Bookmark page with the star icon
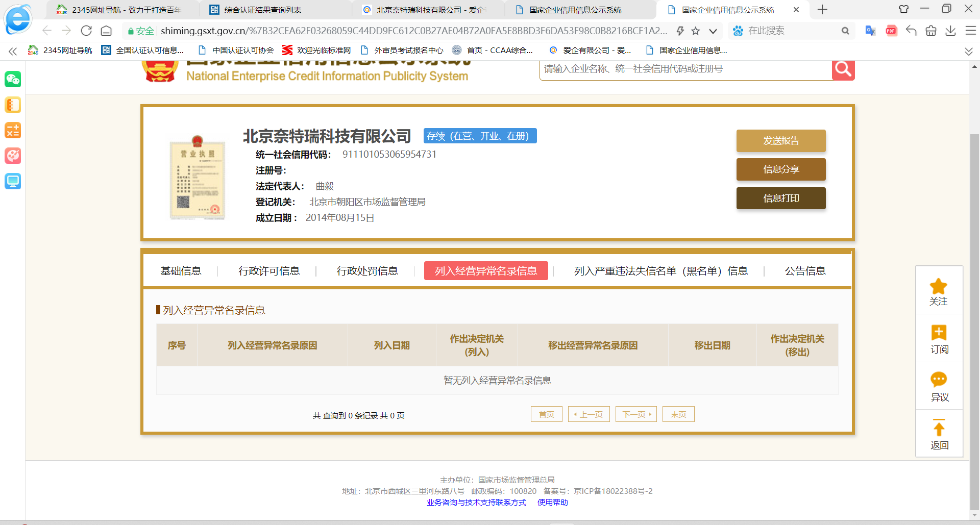The height and width of the screenshot is (525, 980). point(695,31)
